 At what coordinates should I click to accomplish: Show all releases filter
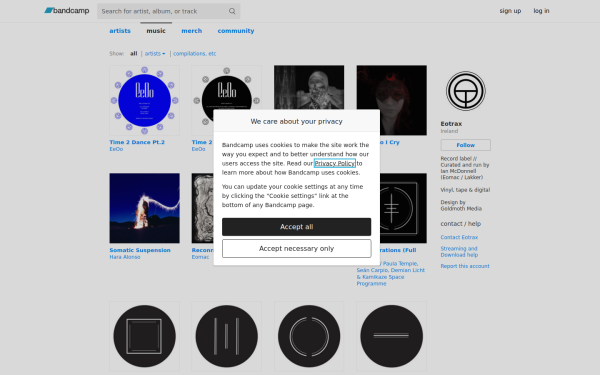[134, 54]
